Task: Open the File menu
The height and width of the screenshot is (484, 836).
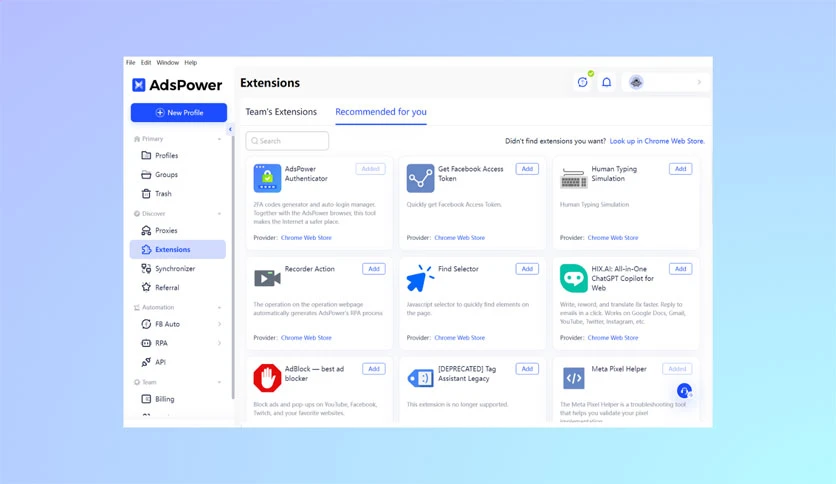Action: click(x=131, y=62)
